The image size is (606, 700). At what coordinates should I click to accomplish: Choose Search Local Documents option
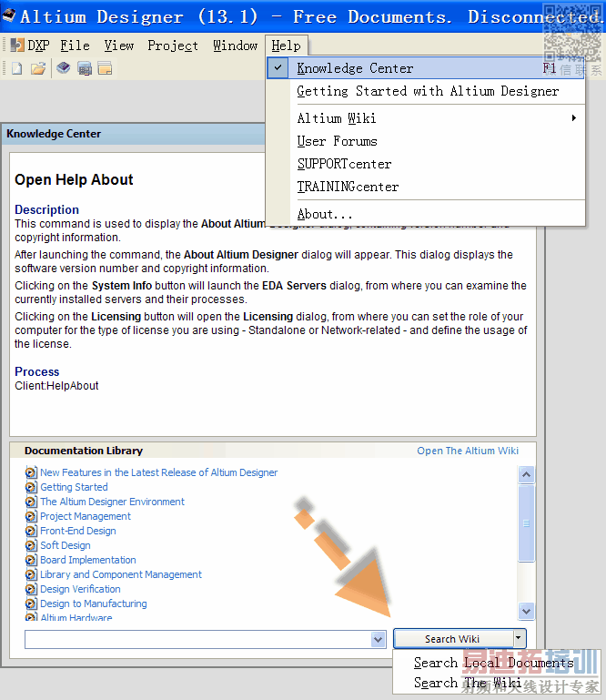tap(493, 663)
